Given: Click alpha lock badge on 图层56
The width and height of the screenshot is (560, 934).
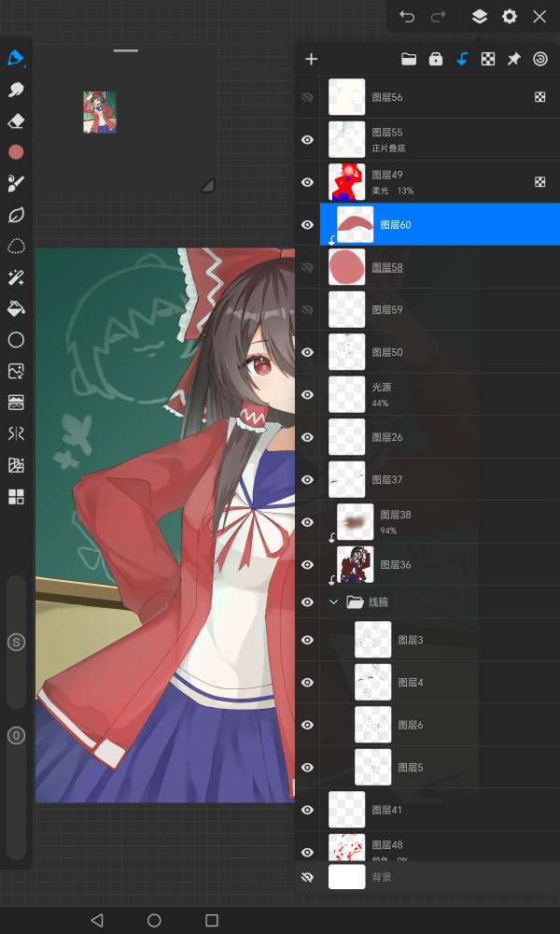Looking at the screenshot, I should click(539, 97).
